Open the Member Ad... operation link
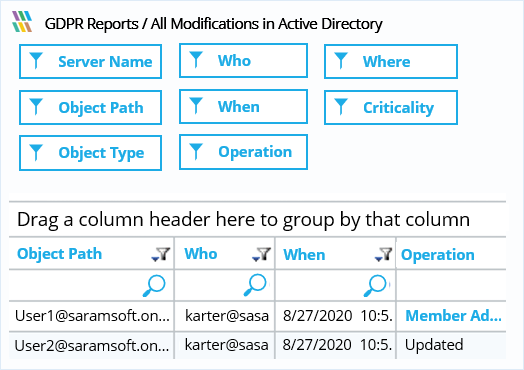 click(453, 316)
